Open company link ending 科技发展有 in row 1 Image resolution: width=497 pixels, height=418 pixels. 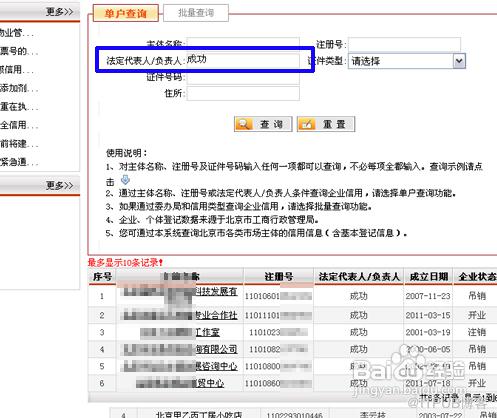click(216, 291)
